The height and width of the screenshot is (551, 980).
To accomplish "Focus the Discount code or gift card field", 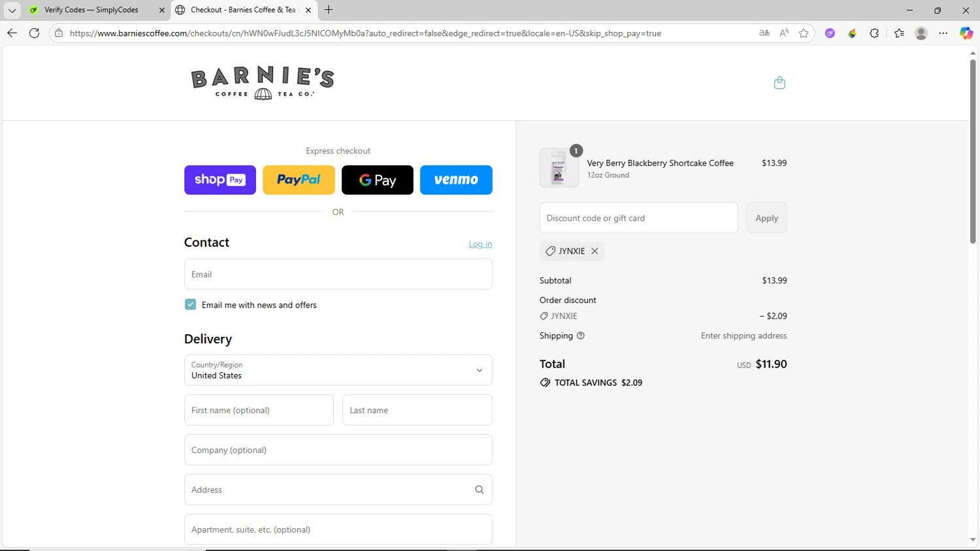I will click(x=638, y=218).
